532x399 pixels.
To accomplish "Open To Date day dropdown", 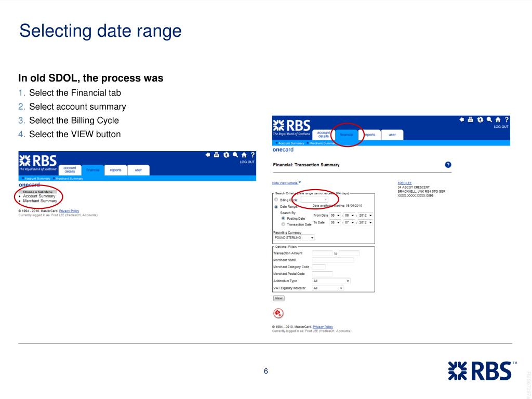I will pos(335,222).
